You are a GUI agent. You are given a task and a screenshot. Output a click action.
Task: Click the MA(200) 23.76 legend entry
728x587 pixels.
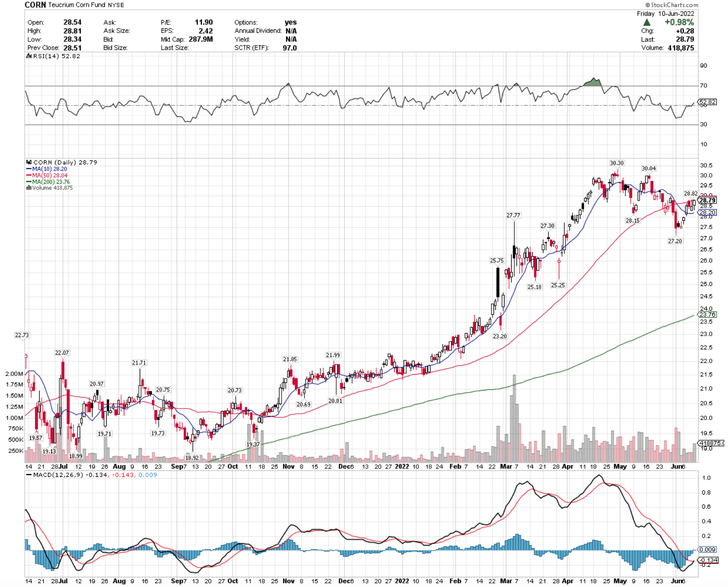[51, 182]
